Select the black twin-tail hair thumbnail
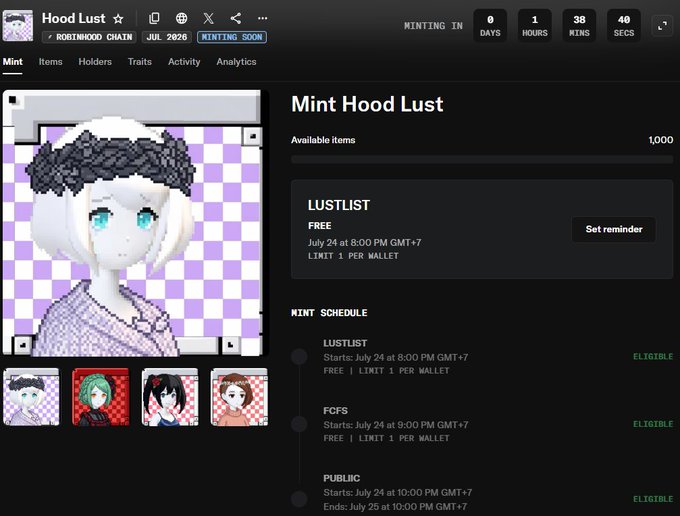Image resolution: width=680 pixels, height=516 pixels. pyautogui.click(x=170, y=397)
